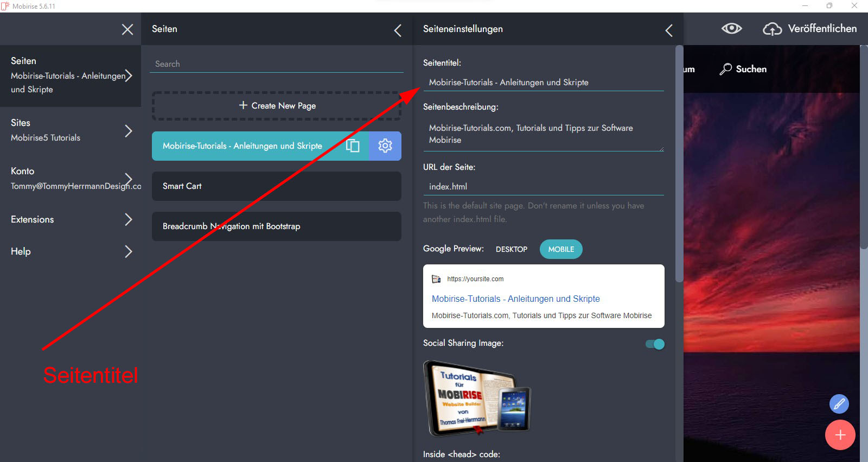This screenshot has width=868, height=462.
Task: Close the main sidebar menu with X
Action: tap(127, 29)
